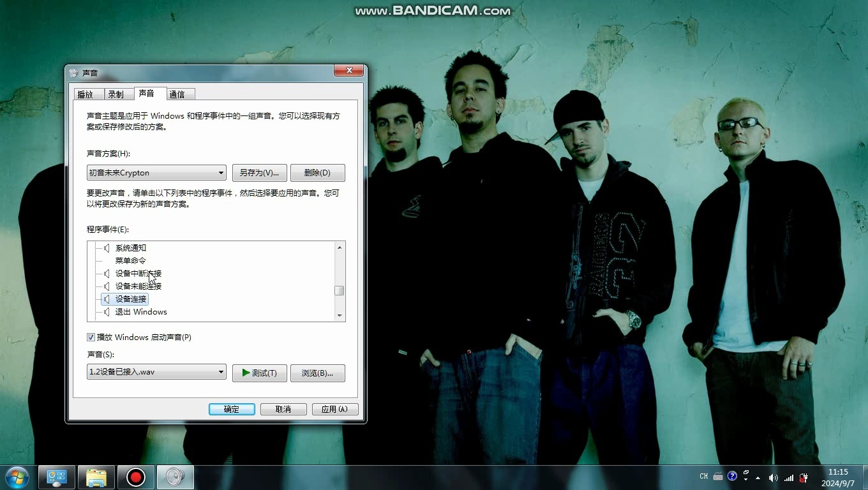Click the 测试(T) play button
The image size is (868, 490).
(259, 373)
